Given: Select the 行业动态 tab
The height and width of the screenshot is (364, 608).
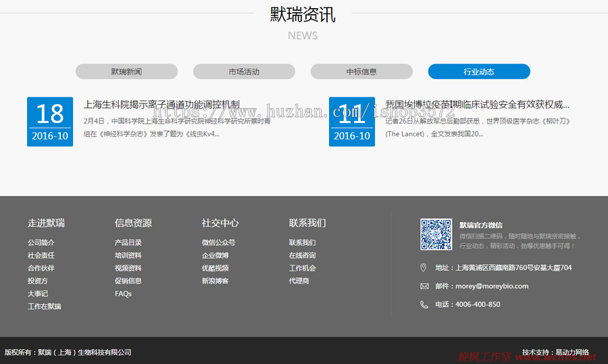Looking at the screenshot, I should (x=479, y=72).
